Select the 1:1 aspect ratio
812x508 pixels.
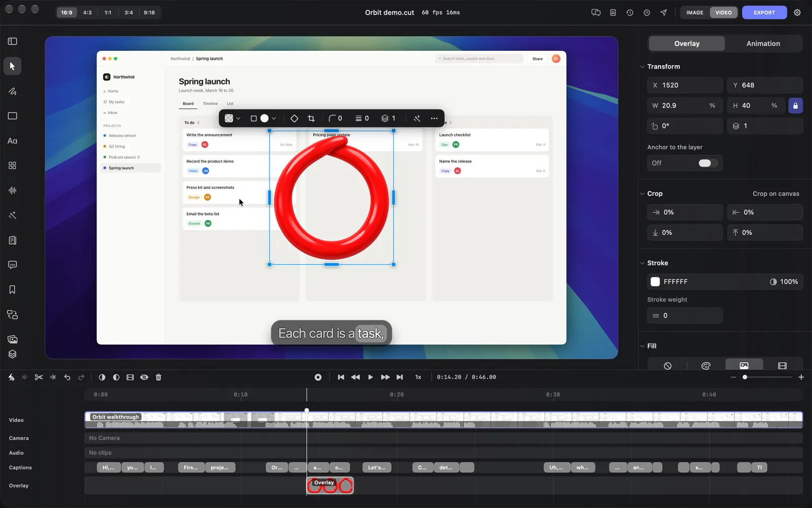point(108,12)
